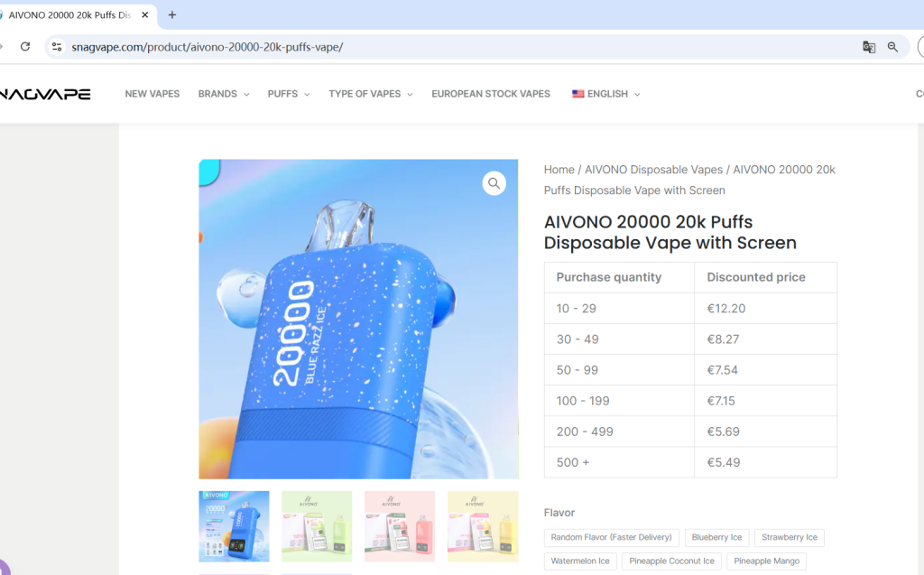924x575 pixels.
Task: Reload the page with the refresh icon
Action: click(24, 47)
